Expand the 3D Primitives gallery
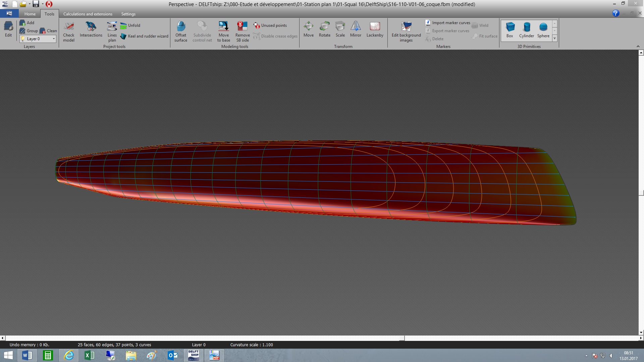 point(555,39)
